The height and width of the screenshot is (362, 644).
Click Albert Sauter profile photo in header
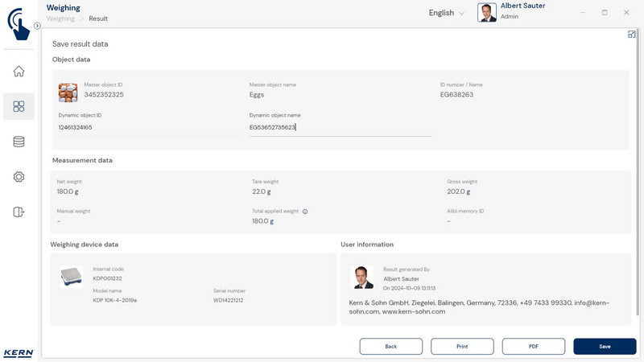(x=487, y=12)
